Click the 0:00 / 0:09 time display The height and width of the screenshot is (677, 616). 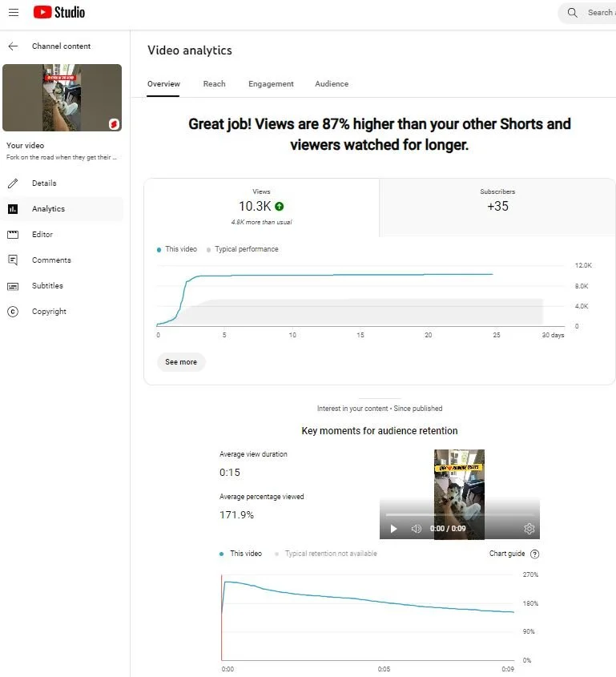[x=448, y=529]
